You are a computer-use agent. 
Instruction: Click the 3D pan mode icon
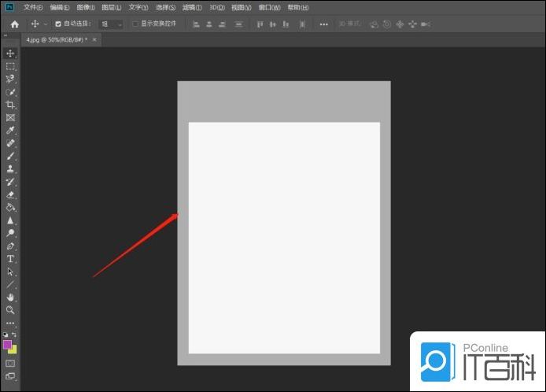pyautogui.click(x=400, y=24)
